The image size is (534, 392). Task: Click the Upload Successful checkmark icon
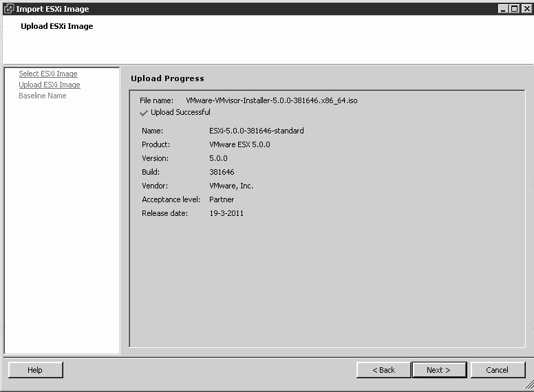(144, 113)
